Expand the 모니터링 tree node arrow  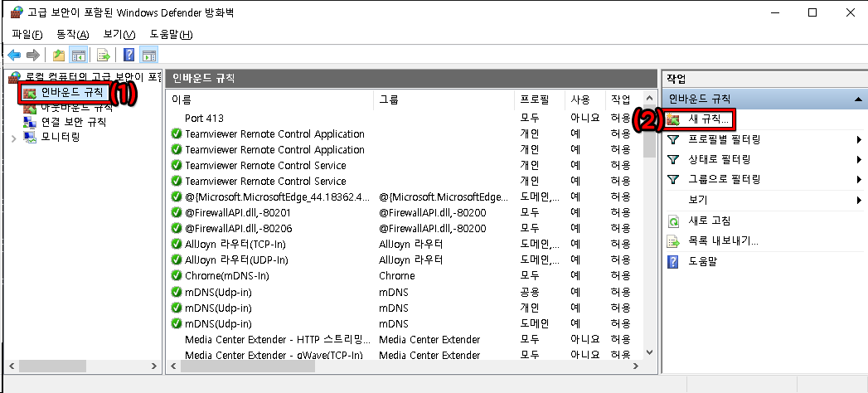(14, 138)
